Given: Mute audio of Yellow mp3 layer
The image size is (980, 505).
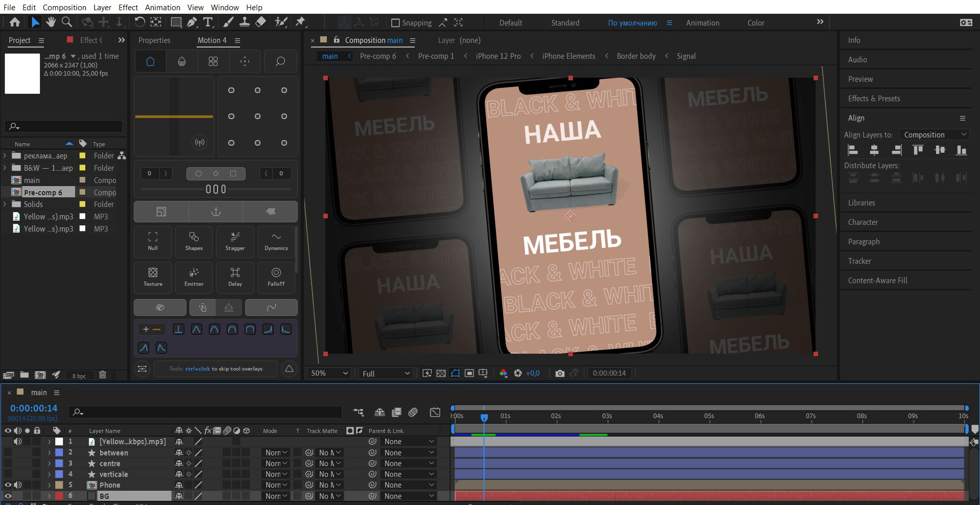Looking at the screenshot, I should 18,442.
